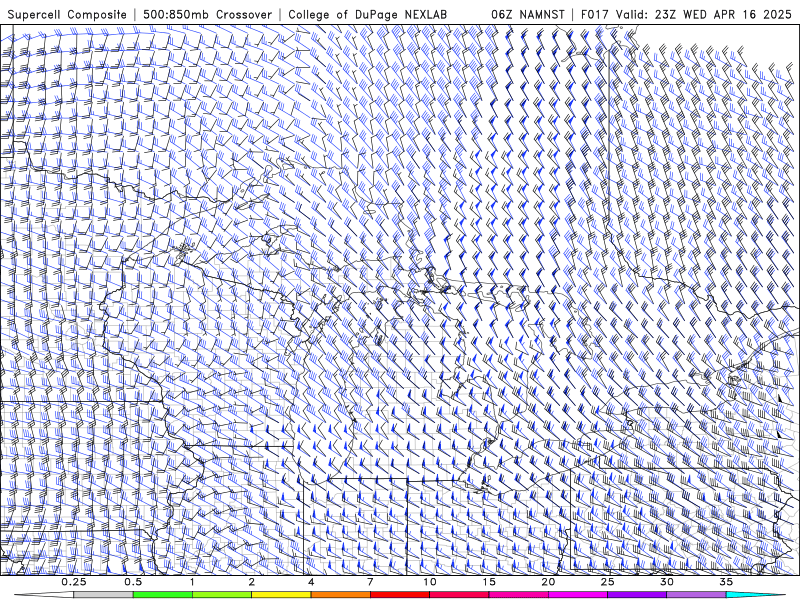Click 'College of DuPage NEXLAB' header text
800x600 pixels.
(x=367, y=15)
